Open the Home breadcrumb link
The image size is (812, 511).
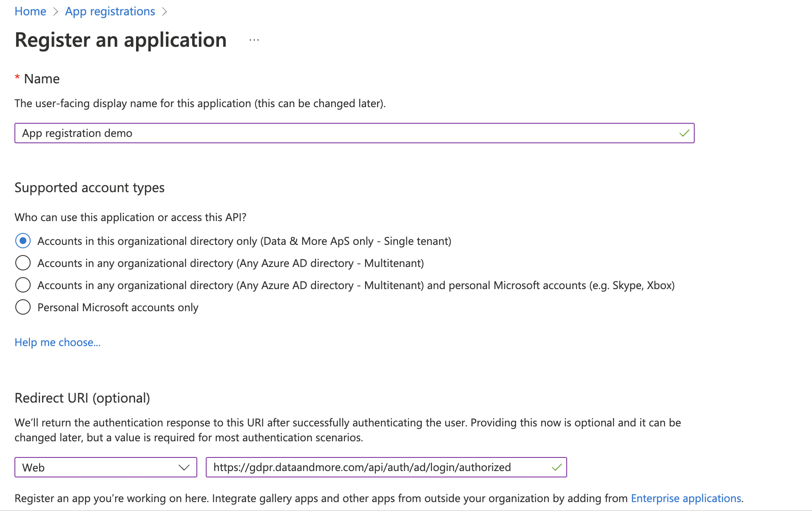click(x=30, y=11)
